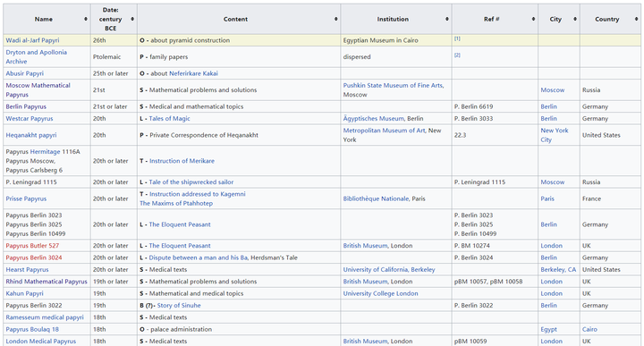Sort by Institution column arrows

[x=447, y=20]
